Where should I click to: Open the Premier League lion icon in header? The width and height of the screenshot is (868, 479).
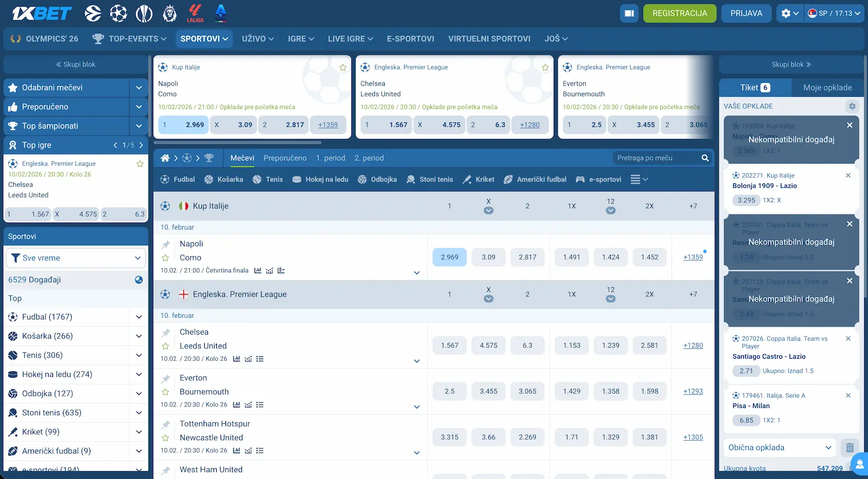[x=170, y=13]
